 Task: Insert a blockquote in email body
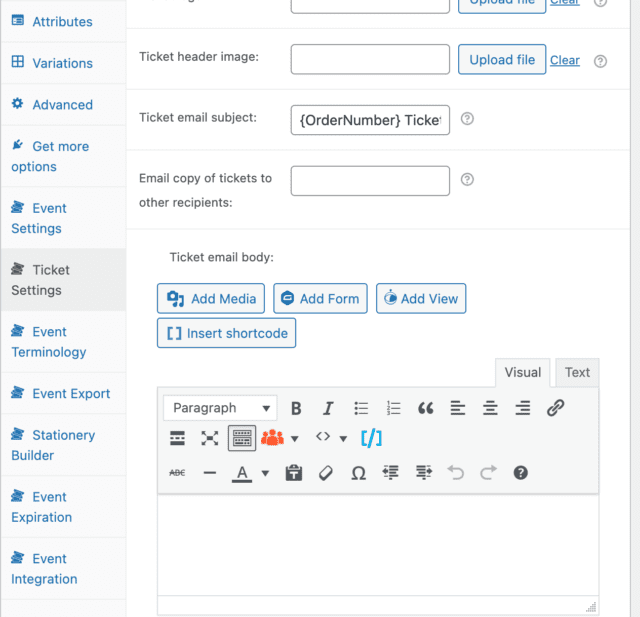point(425,408)
